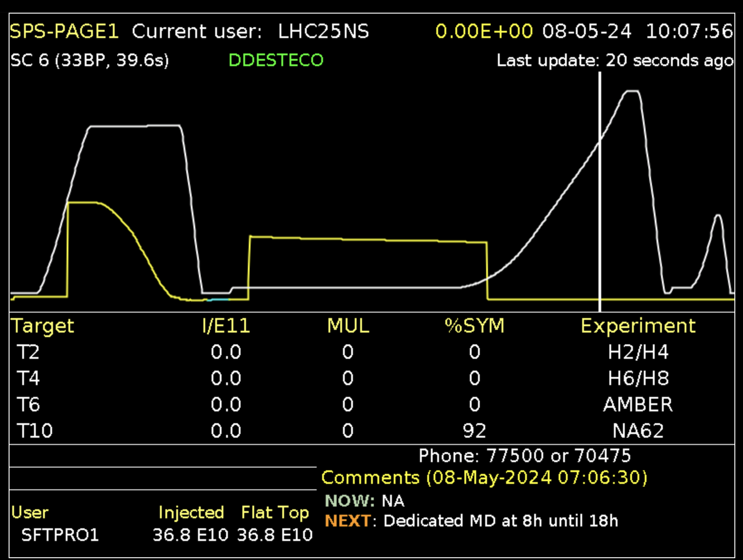Screen dimensions: 743x560
Task: Select the current user value LHC25NS
Action: click(323, 32)
